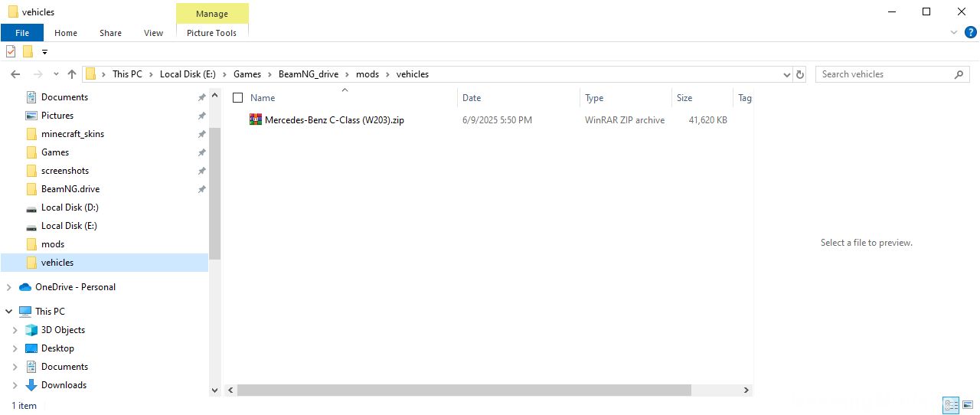Collapse the This PC node
This screenshot has height=415, width=980.
point(9,312)
